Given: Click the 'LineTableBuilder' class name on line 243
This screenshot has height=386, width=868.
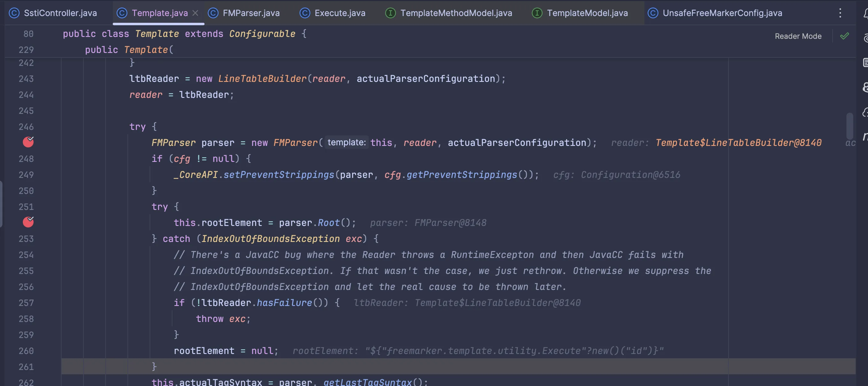Looking at the screenshot, I should point(262,79).
